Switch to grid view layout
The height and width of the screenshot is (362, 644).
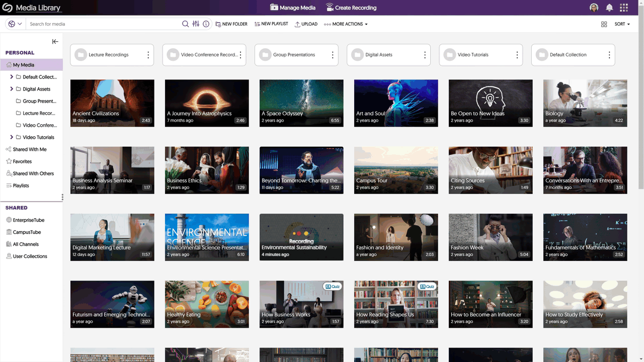coord(604,24)
